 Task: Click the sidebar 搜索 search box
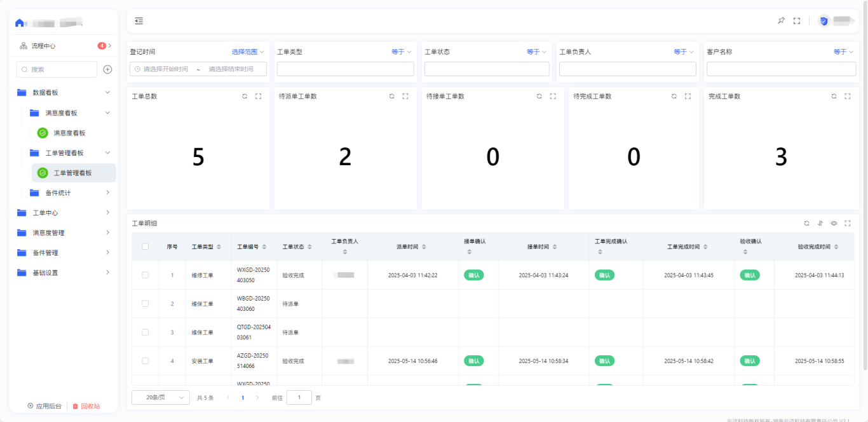click(57, 69)
